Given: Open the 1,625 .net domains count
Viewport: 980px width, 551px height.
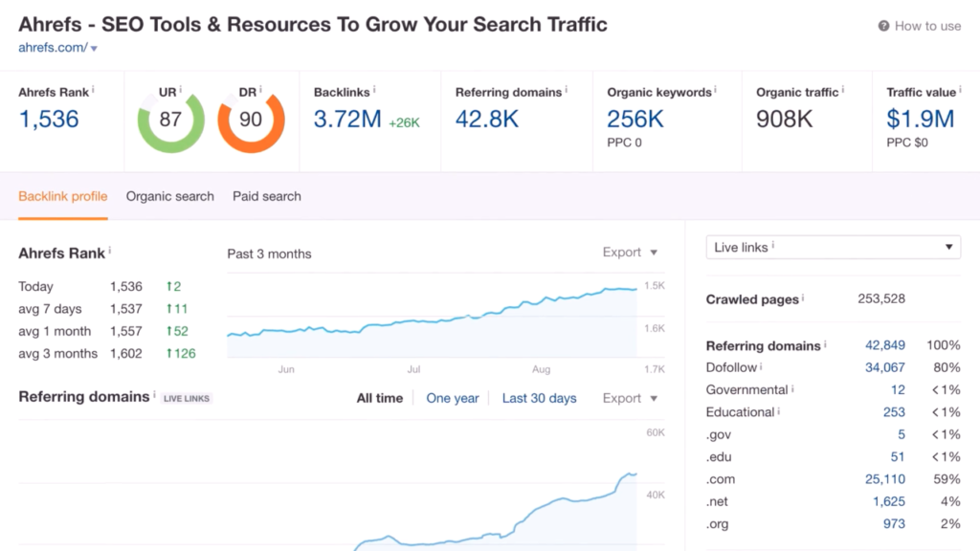Looking at the screenshot, I should [889, 501].
